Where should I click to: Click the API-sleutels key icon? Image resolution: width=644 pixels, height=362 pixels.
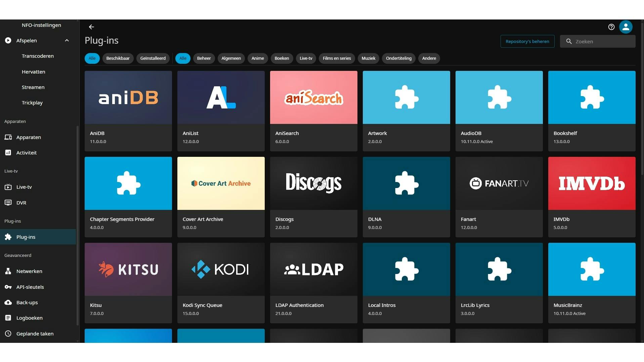(8, 287)
